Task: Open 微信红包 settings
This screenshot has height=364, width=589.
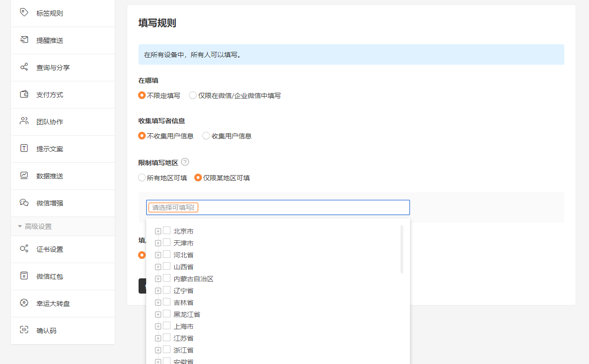Action: pyautogui.click(x=63, y=276)
